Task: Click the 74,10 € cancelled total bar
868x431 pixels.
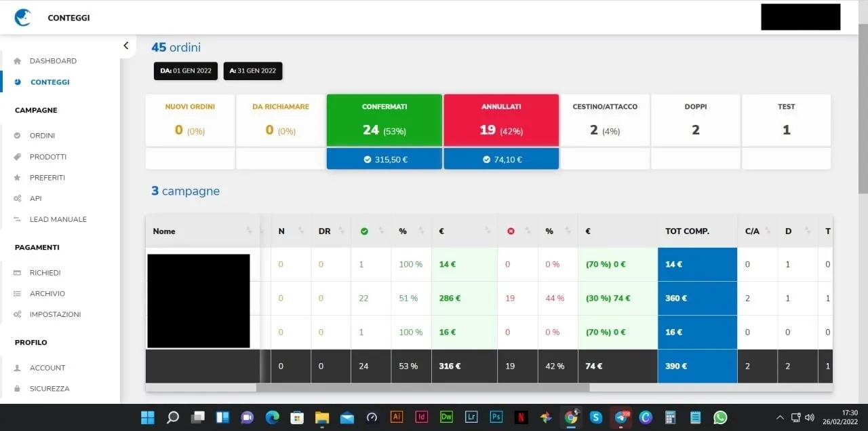Action: 501,159
